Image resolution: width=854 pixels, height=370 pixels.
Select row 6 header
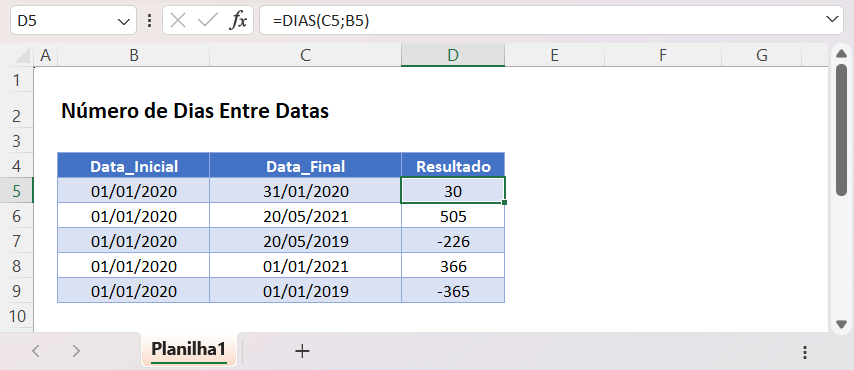16,216
